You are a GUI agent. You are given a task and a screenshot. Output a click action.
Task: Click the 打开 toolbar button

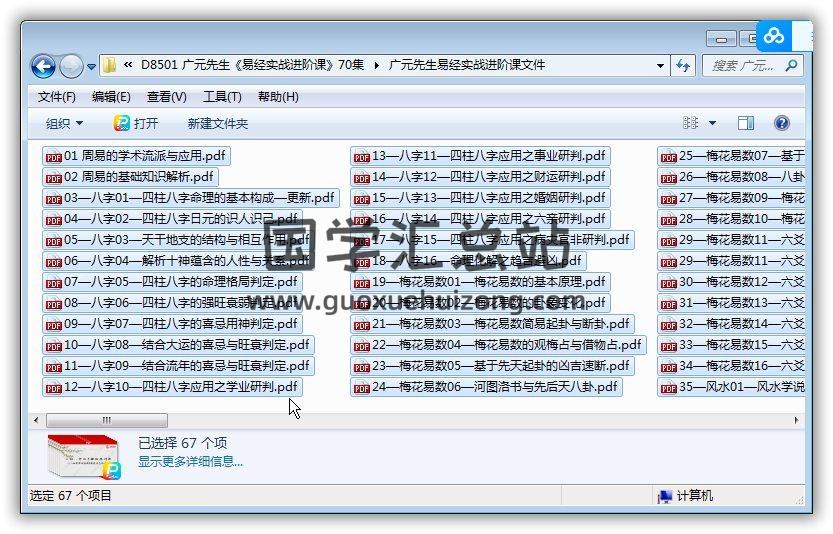[136, 123]
